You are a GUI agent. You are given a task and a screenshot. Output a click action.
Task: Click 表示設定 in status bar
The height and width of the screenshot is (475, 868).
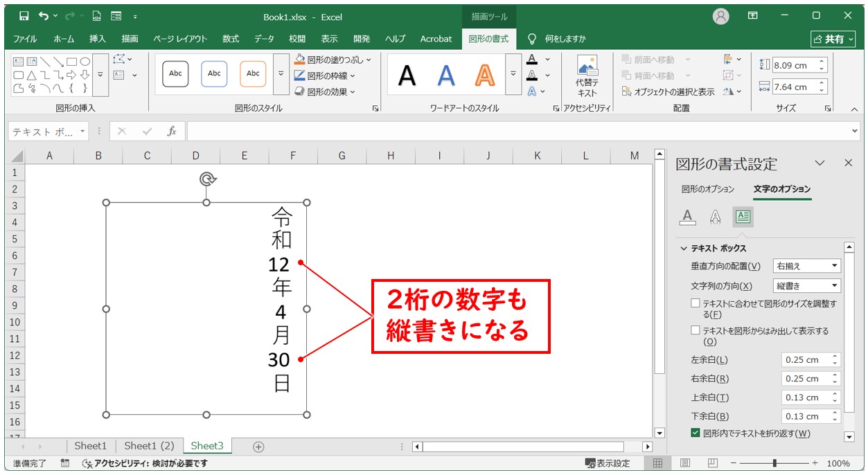point(608,463)
